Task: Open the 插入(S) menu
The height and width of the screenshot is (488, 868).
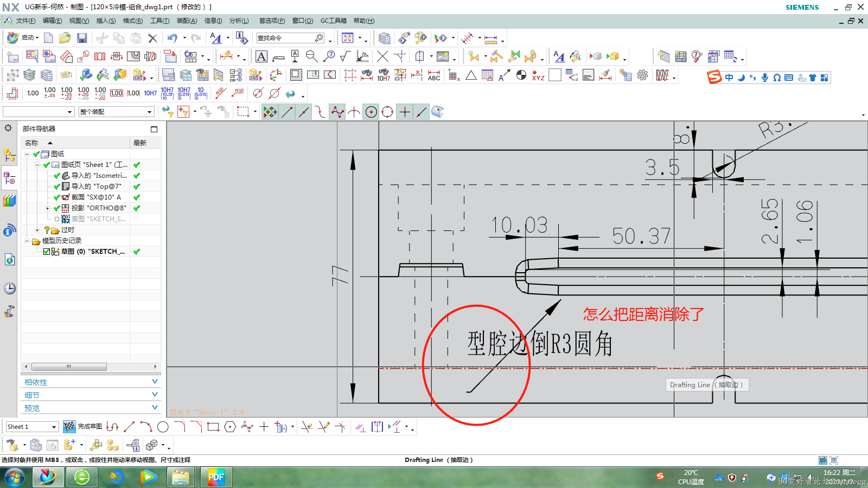Action: 106,21
